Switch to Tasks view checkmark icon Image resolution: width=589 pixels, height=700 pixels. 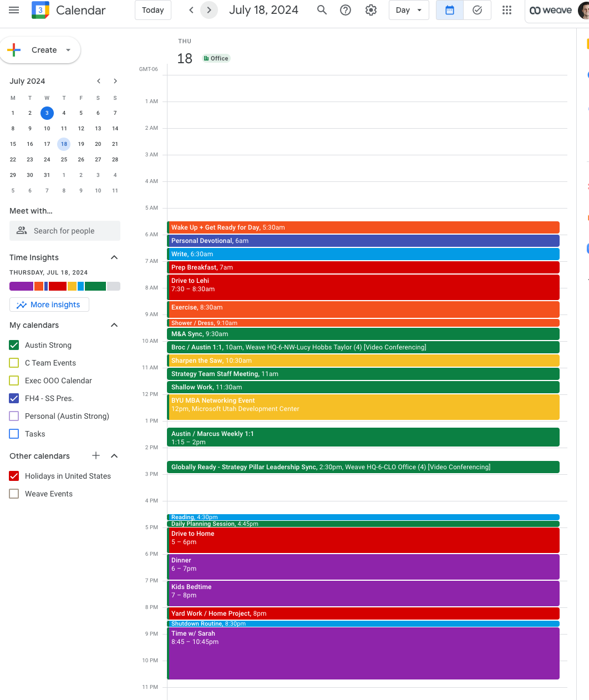(x=477, y=10)
